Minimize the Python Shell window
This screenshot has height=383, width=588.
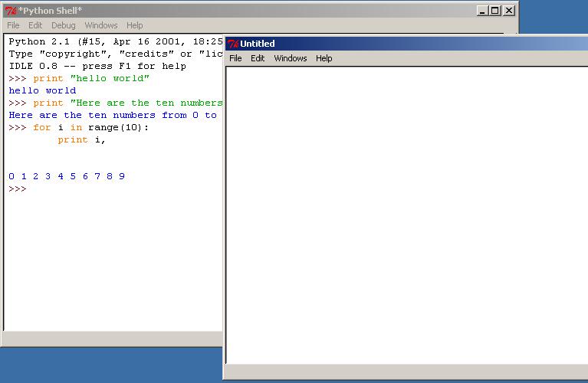click(x=481, y=11)
